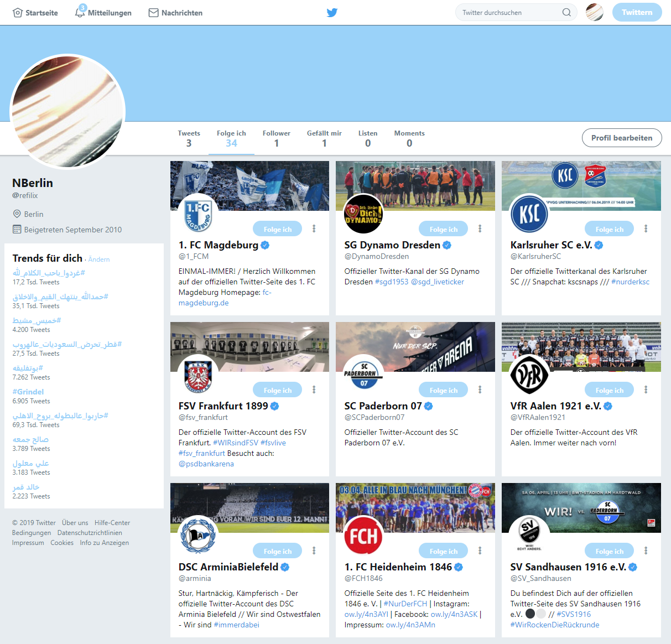Open more options for SG Dynamo Dresden
The image size is (671, 644).
pos(480,228)
